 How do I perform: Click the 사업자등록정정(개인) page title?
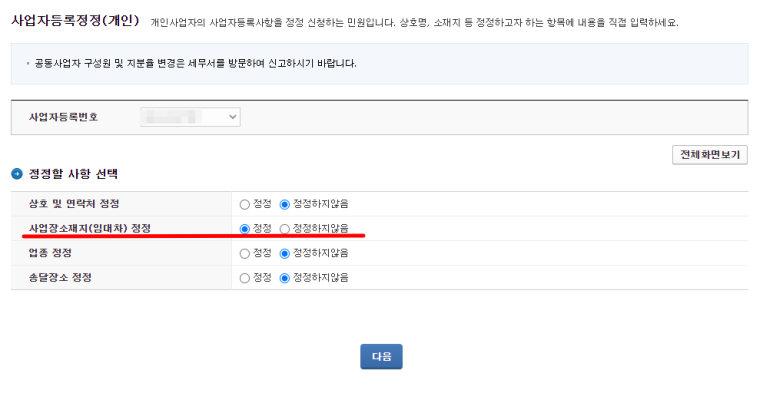tap(75, 21)
